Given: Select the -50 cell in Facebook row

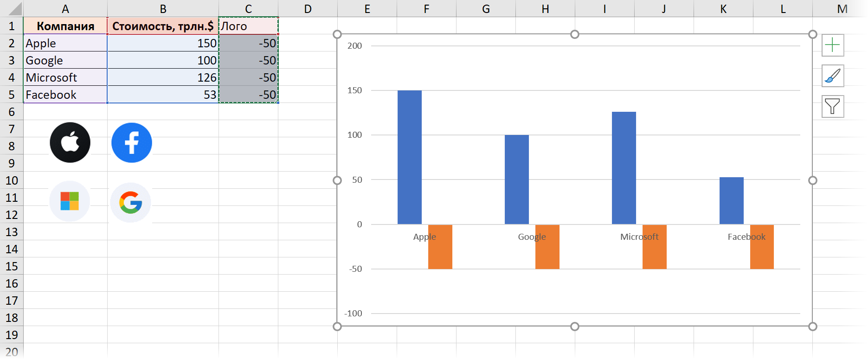Looking at the screenshot, I should tap(248, 95).
